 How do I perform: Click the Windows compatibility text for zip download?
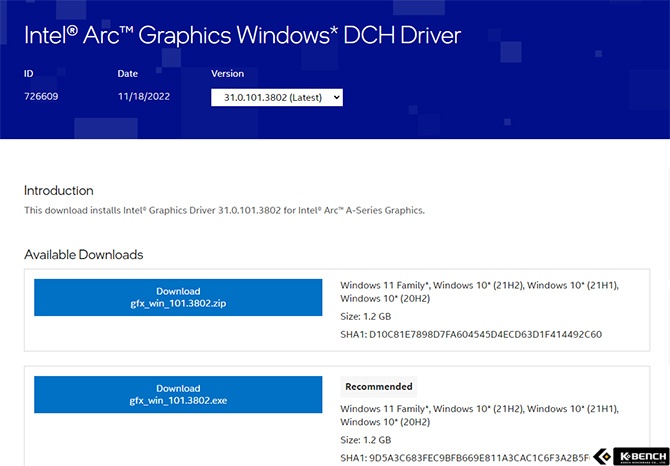click(479, 292)
